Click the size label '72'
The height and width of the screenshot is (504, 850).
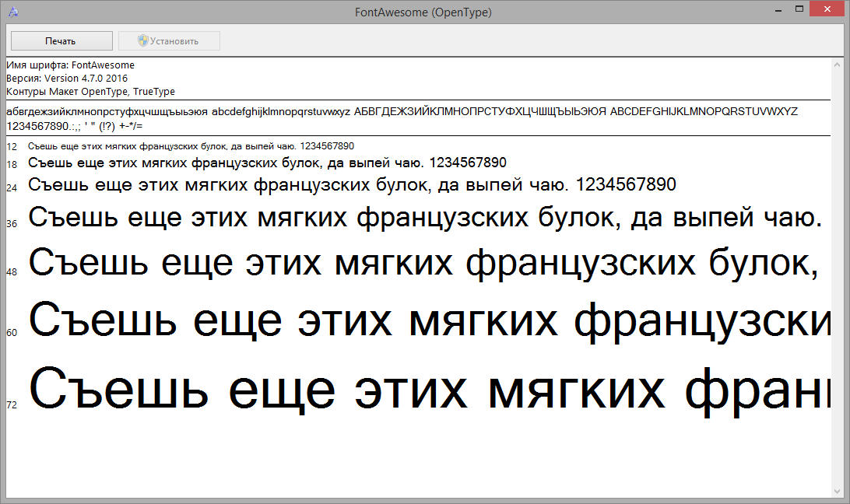pyautogui.click(x=12, y=404)
